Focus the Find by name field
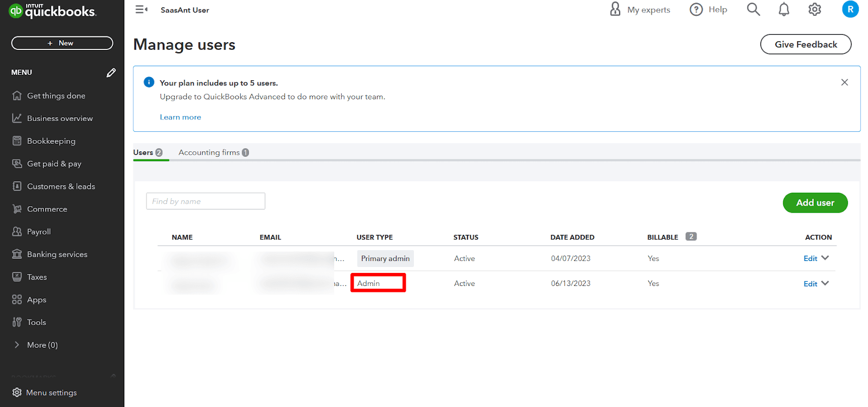868x407 pixels. (206, 201)
